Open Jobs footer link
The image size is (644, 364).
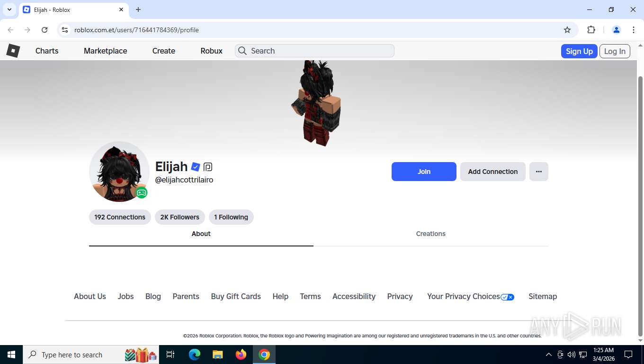pos(125,297)
